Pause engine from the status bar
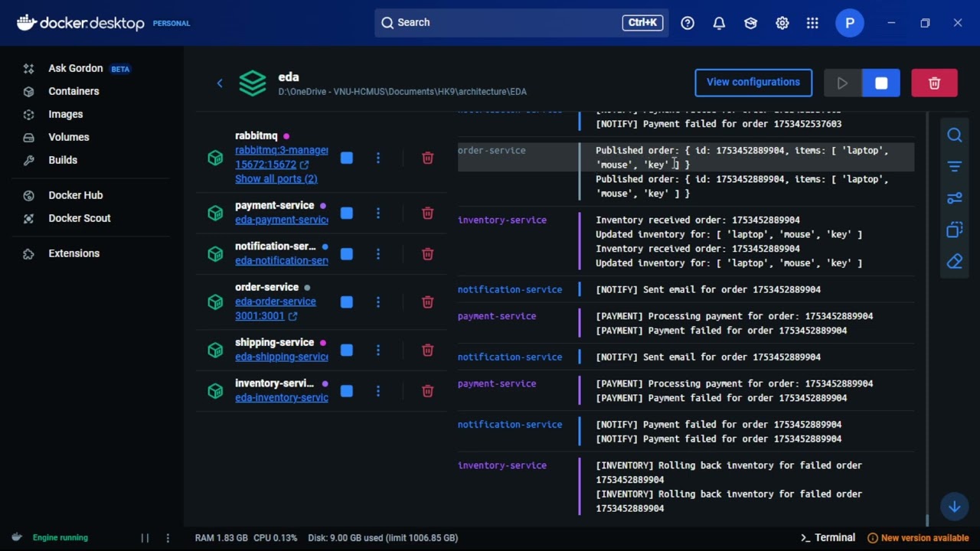The width and height of the screenshot is (980, 551). (x=145, y=538)
